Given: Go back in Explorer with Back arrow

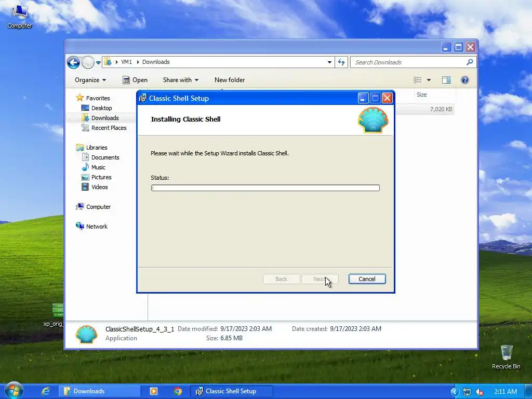Looking at the screenshot, I should [73, 62].
